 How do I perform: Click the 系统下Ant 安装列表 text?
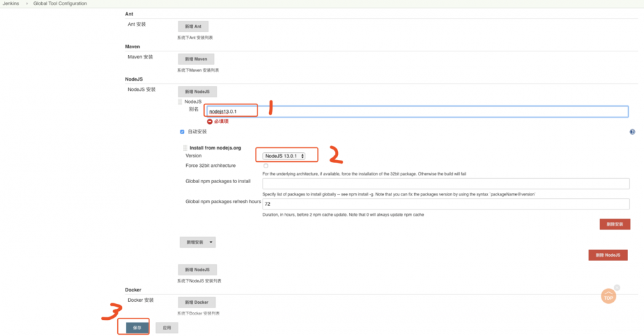pyautogui.click(x=195, y=38)
